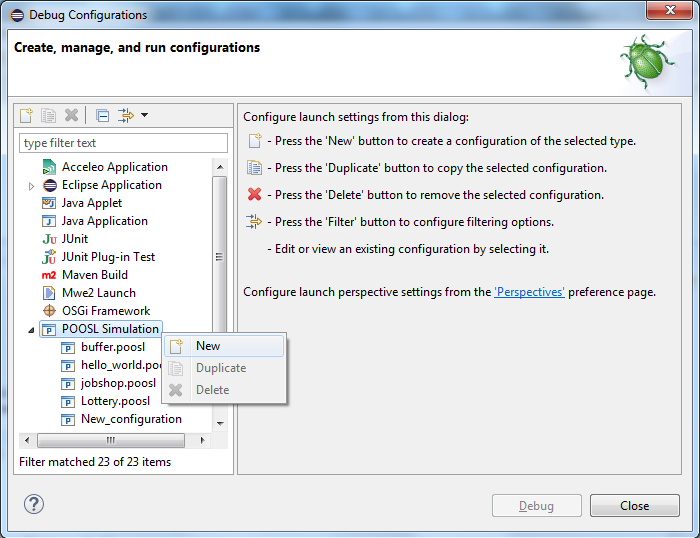Click the horizontal scrollbar in configuration tree
Viewport: 700px width, 538px height.
tap(110, 440)
